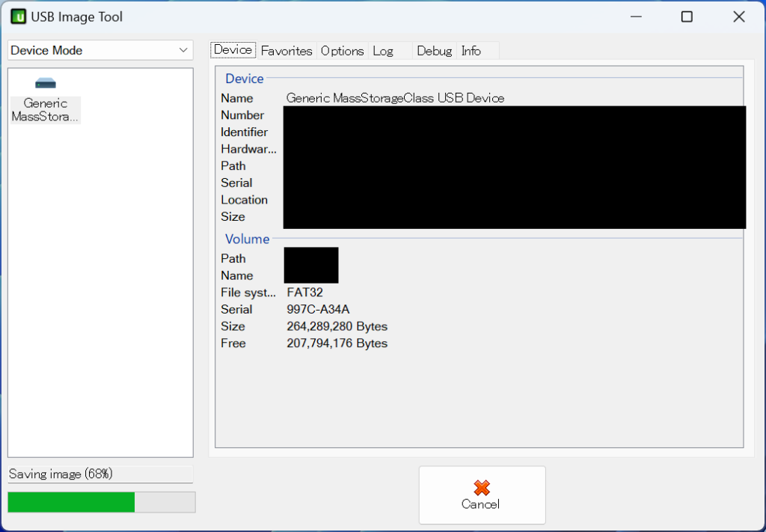Click the 'Device' section heading
This screenshot has height=532, width=766.
point(245,79)
